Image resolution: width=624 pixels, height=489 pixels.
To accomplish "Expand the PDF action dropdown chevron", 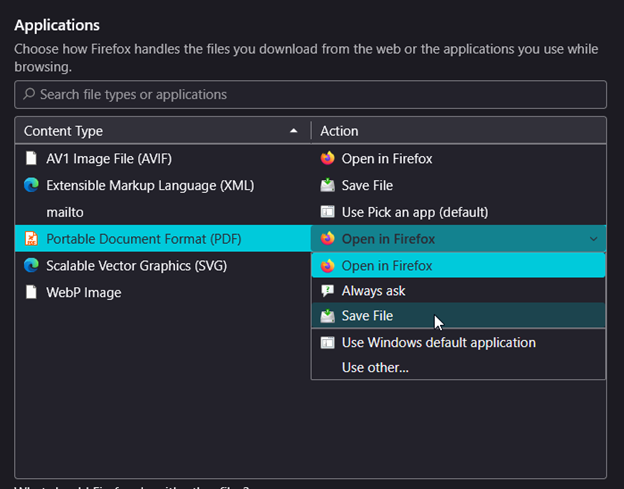I will click(593, 239).
